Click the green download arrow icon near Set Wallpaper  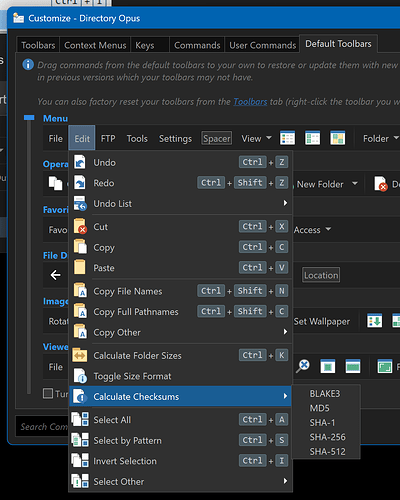pos(375,321)
